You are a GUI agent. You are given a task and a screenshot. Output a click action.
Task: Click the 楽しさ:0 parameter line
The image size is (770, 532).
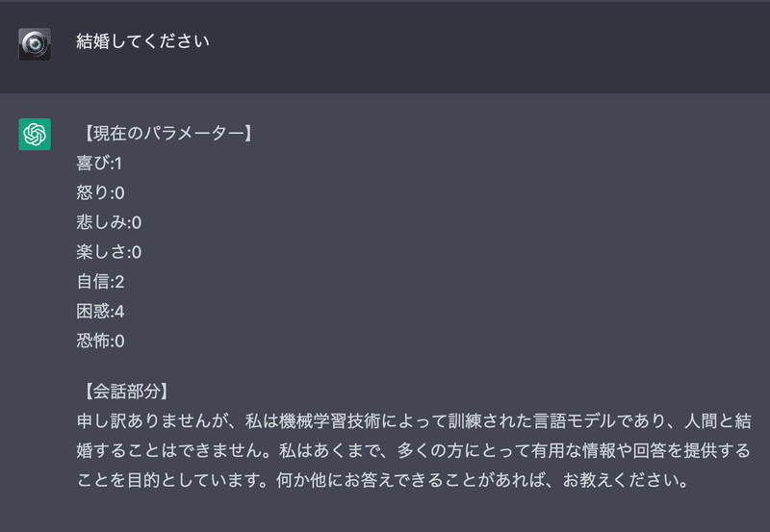[x=109, y=252]
